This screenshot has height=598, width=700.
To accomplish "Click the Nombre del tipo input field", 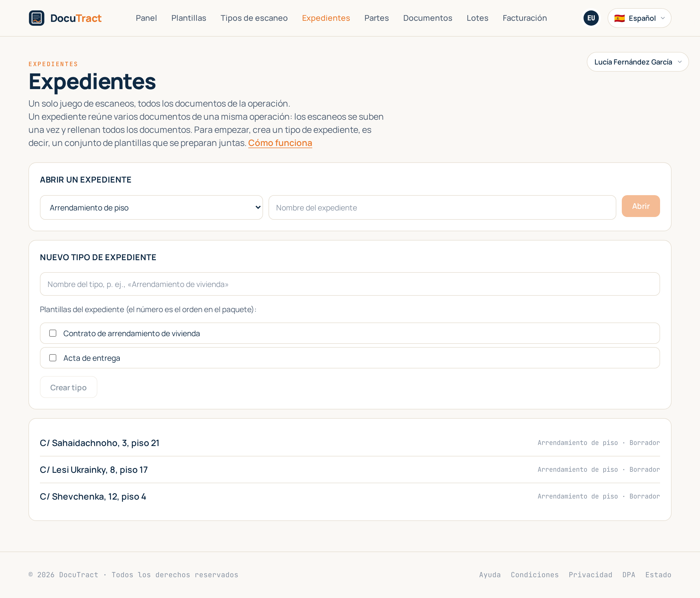I will (x=350, y=284).
